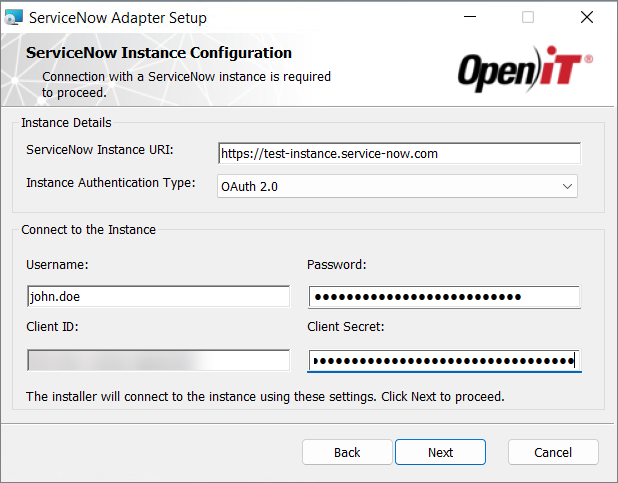Screen dimensions: 618x483
Task: Return to previous step with Back
Action: coord(347,452)
